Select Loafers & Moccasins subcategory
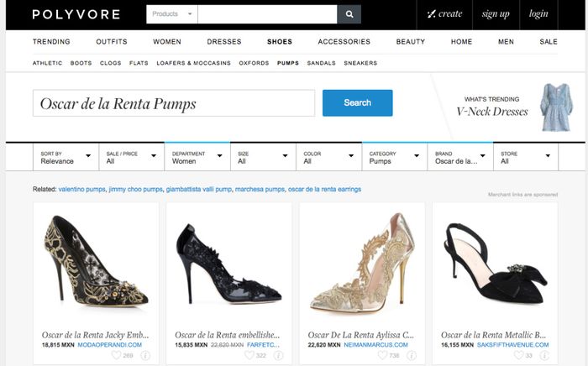 click(x=193, y=63)
